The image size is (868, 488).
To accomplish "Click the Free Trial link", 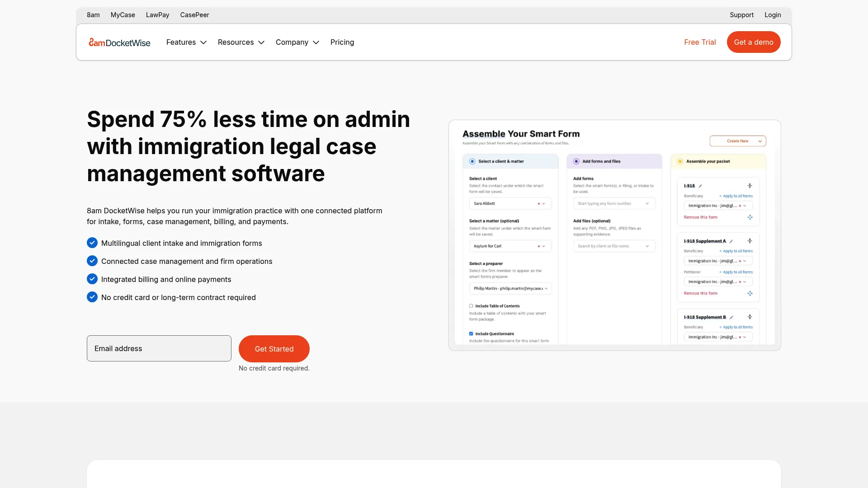I will point(700,42).
